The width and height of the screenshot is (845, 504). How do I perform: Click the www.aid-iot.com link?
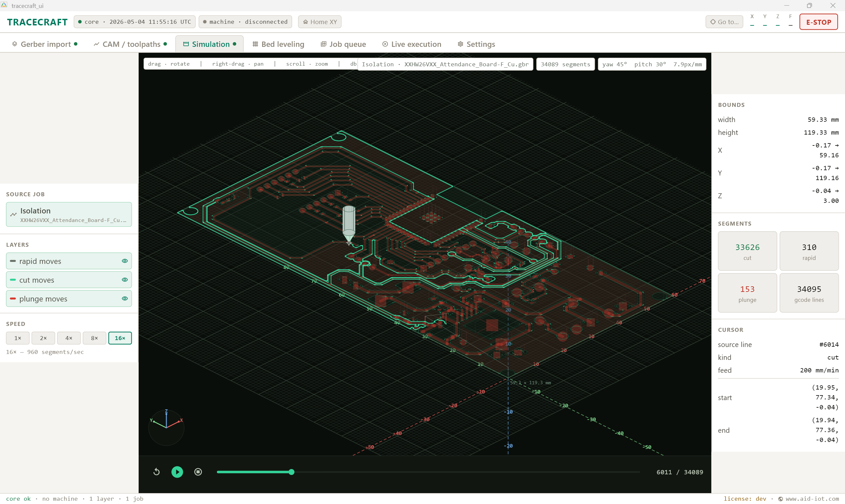[x=812, y=499]
